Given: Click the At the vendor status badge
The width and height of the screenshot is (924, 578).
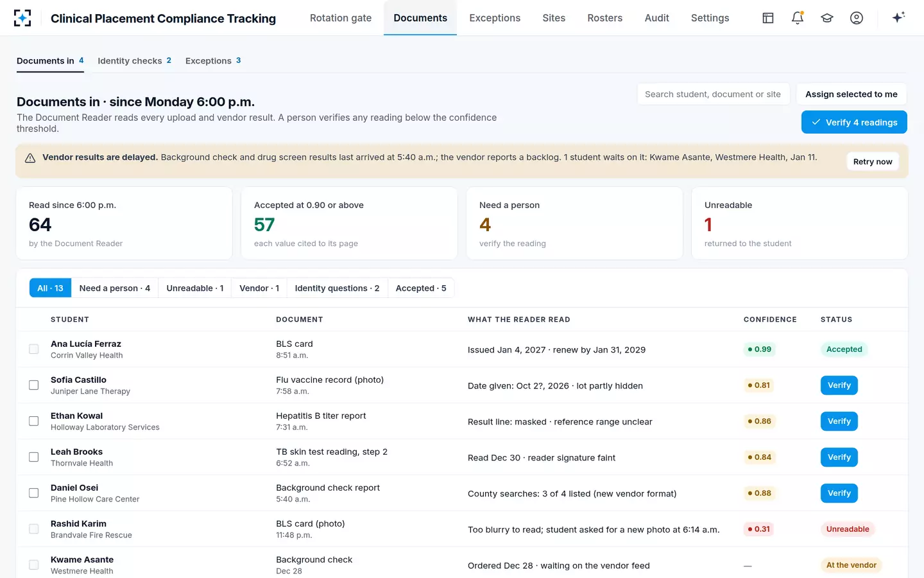Looking at the screenshot, I should [851, 565].
